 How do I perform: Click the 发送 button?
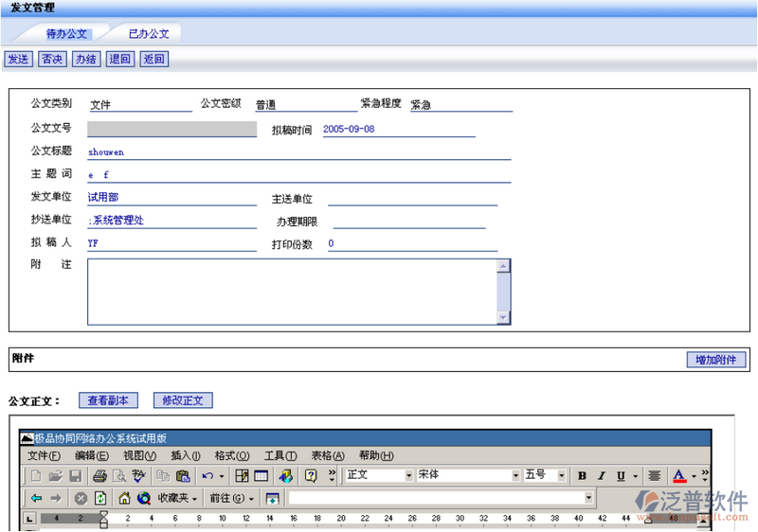pos(18,59)
